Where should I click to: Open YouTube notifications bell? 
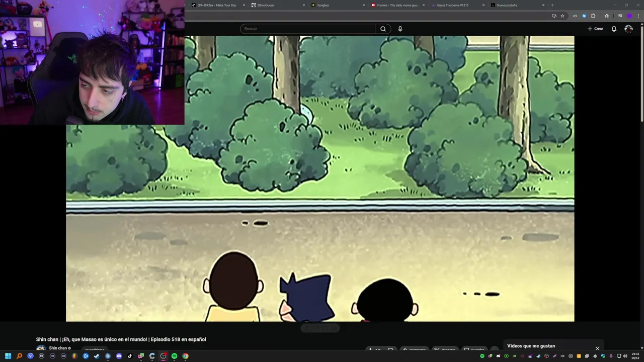[x=614, y=29]
